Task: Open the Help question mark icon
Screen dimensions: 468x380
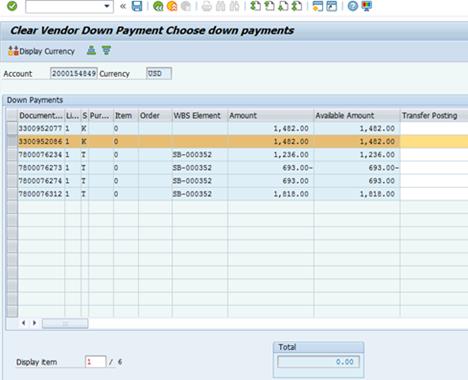Action: point(353,6)
